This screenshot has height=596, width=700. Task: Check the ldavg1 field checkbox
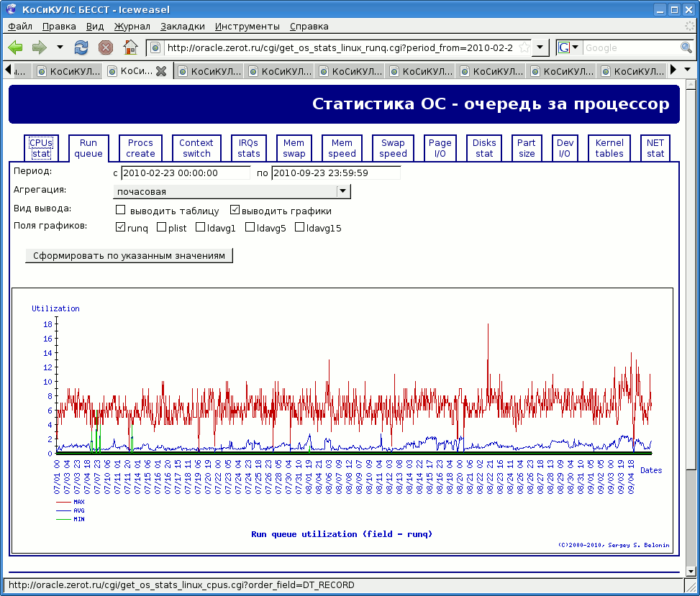[x=201, y=227]
